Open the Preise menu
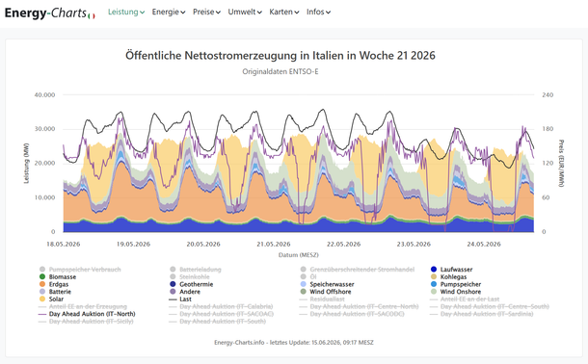 [206, 12]
